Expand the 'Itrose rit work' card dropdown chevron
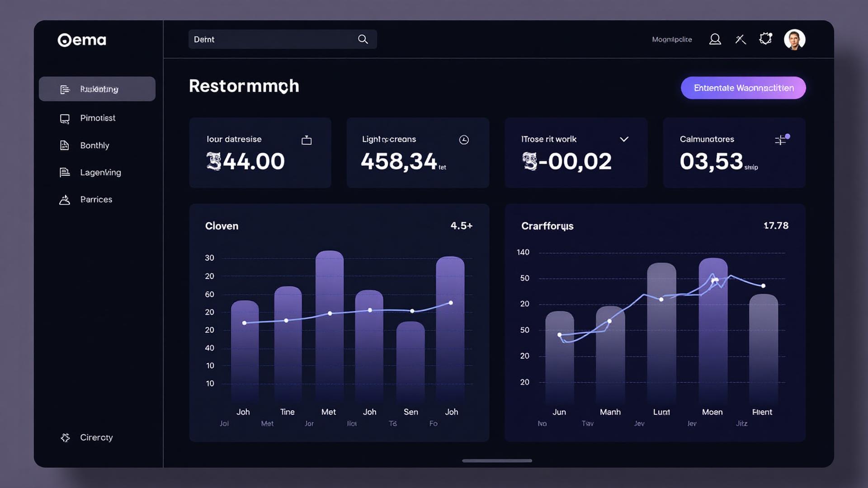The width and height of the screenshot is (868, 488). pos(624,139)
